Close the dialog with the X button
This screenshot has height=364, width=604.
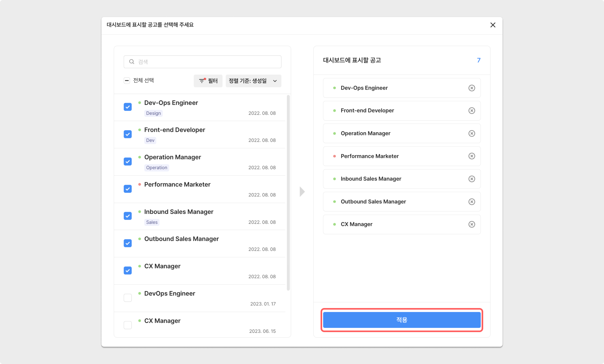point(493,25)
